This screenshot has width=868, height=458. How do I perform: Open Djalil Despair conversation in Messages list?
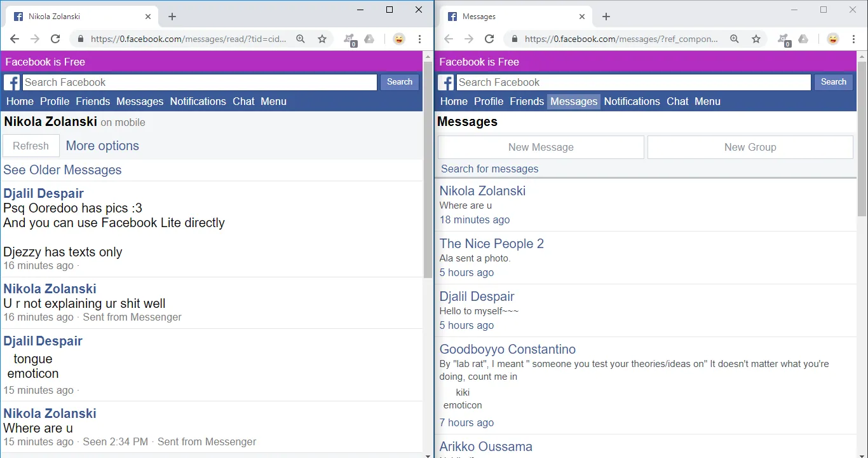(x=477, y=296)
